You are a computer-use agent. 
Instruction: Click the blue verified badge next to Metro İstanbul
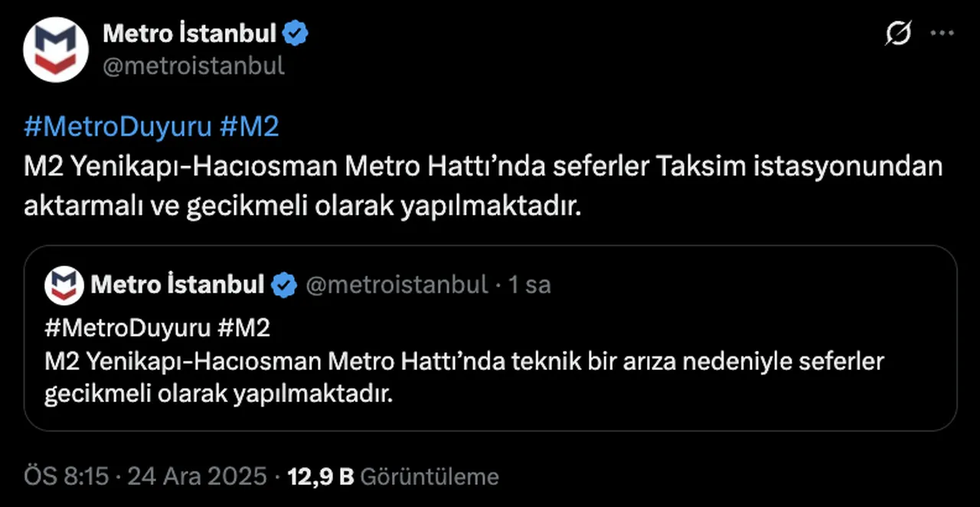click(x=296, y=33)
